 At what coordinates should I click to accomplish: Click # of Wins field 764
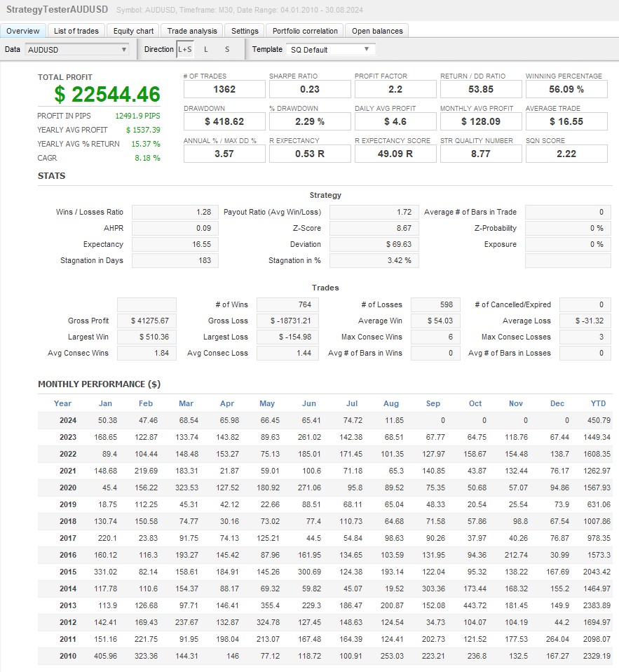click(x=287, y=304)
